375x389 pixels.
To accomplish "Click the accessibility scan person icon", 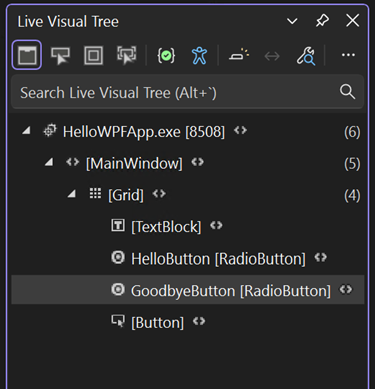I will pos(199,55).
